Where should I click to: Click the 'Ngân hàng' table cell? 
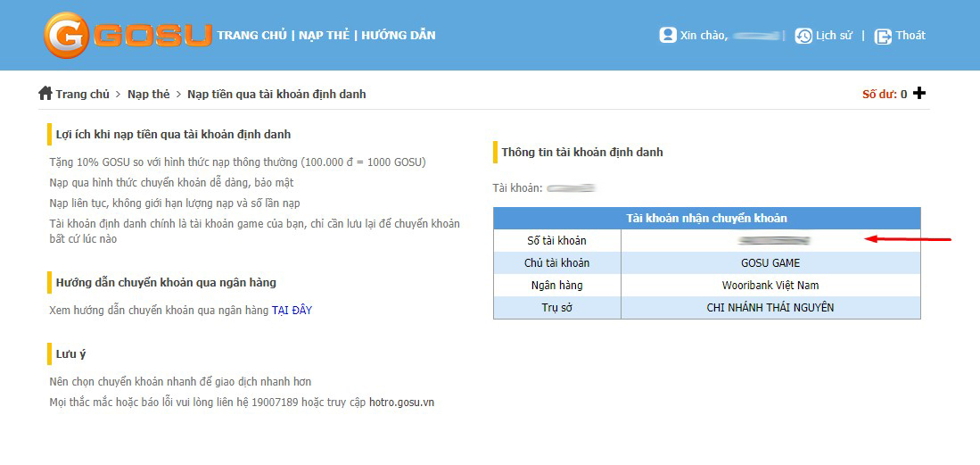click(x=556, y=286)
